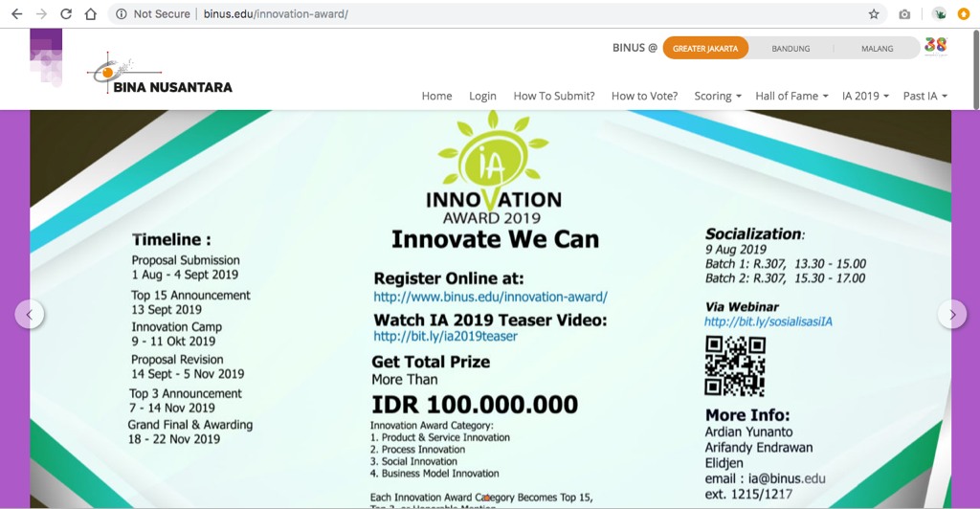Image resolution: width=980 pixels, height=509 pixels.
Task: Click the purple BINUS ribbon logo
Action: click(x=46, y=57)
